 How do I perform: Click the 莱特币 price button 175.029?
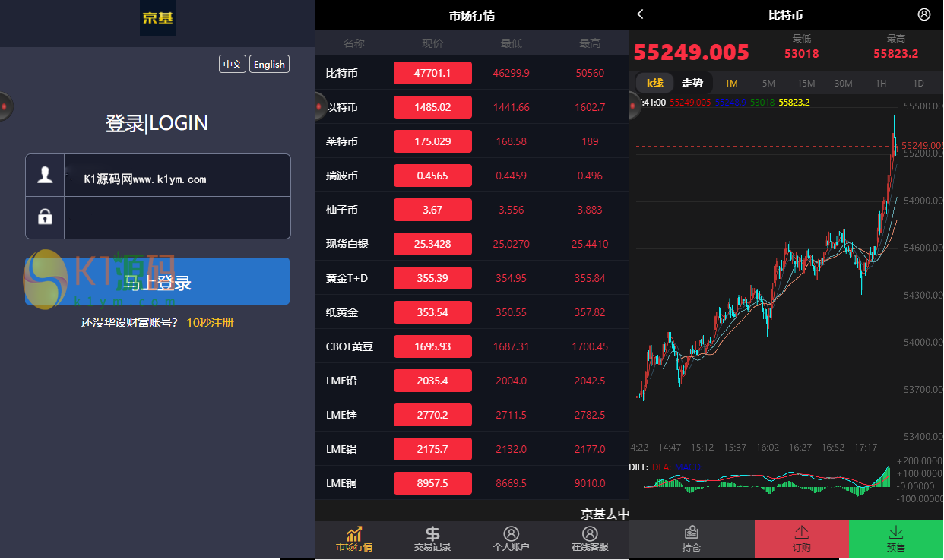pos(432,141)
